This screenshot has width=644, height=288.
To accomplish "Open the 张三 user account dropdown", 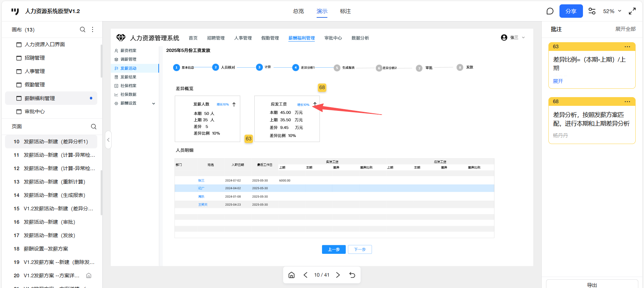I will pos(513,38).
